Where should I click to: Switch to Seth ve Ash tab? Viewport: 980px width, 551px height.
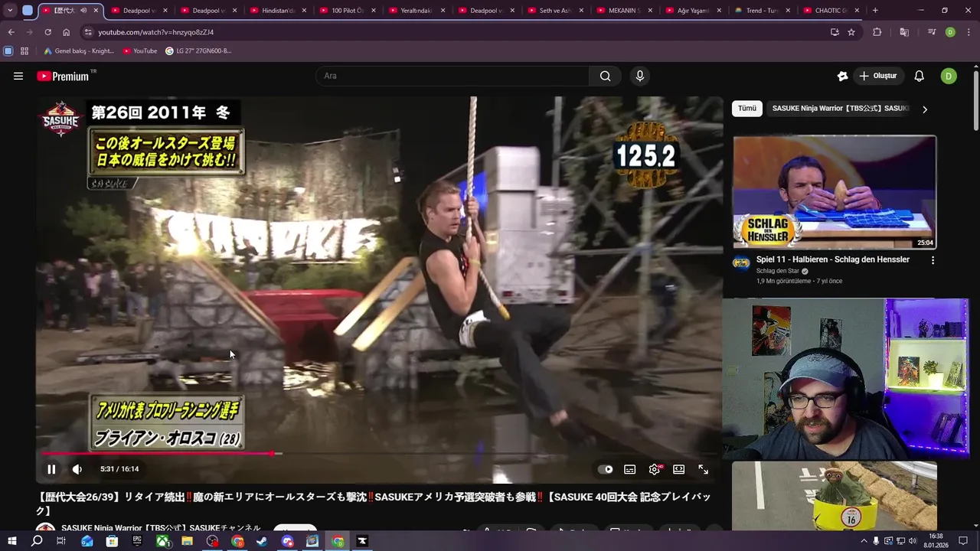[557, 11]
